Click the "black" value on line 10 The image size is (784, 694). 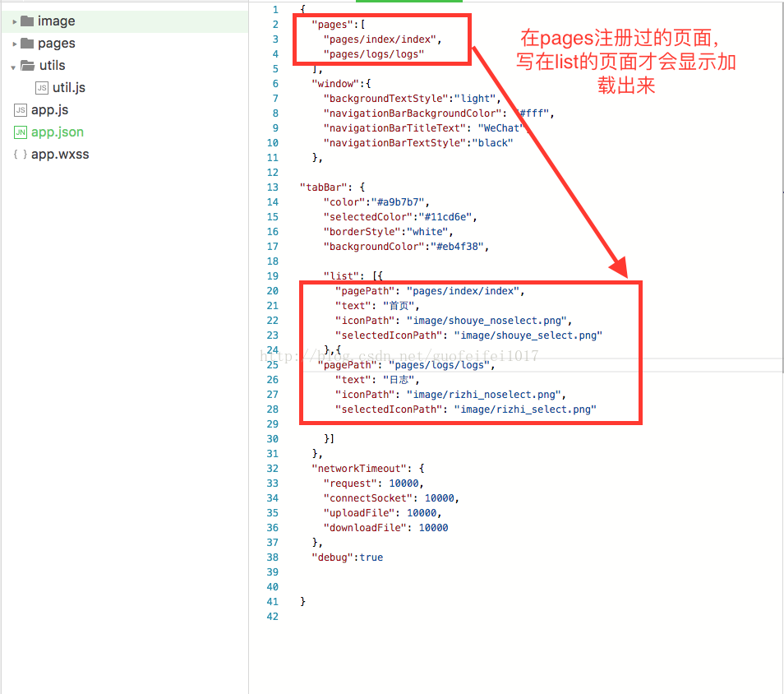pos(492,142)
